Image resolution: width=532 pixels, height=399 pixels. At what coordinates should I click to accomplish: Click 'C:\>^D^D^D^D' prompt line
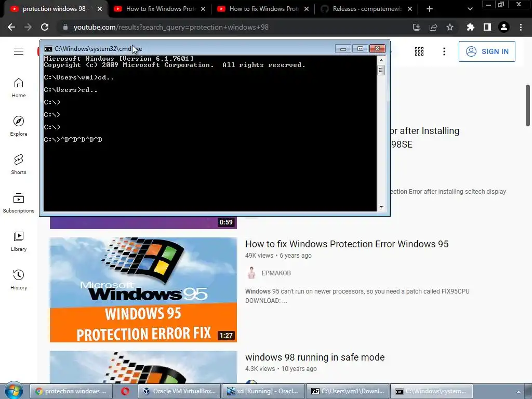click(x=73, y=139)
